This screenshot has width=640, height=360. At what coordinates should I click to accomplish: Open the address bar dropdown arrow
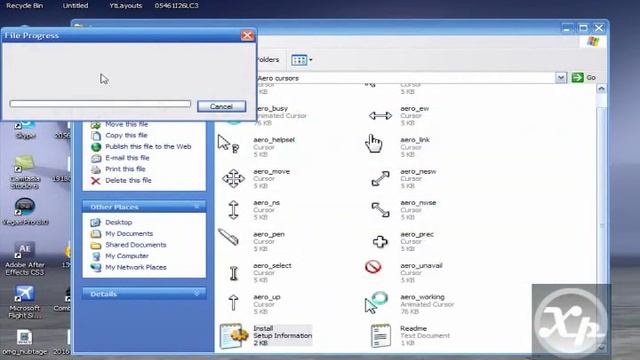click(561, 78)
